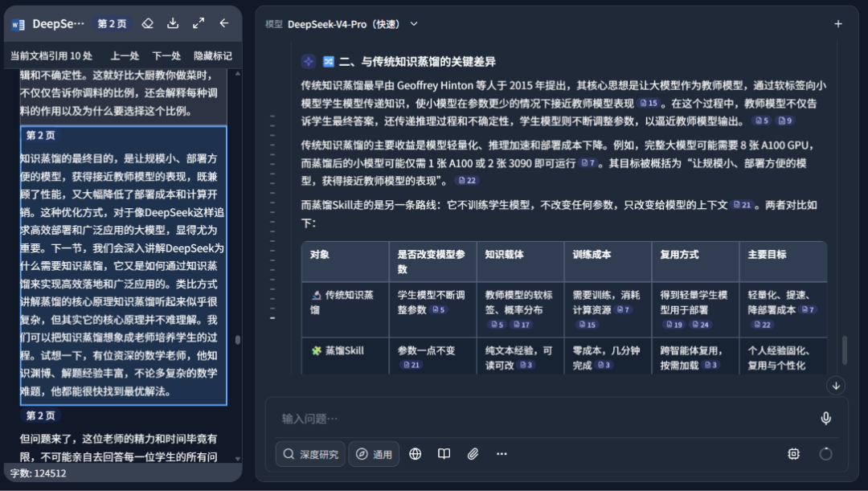Open the knowledge base book icon

[x=444, y=454]
